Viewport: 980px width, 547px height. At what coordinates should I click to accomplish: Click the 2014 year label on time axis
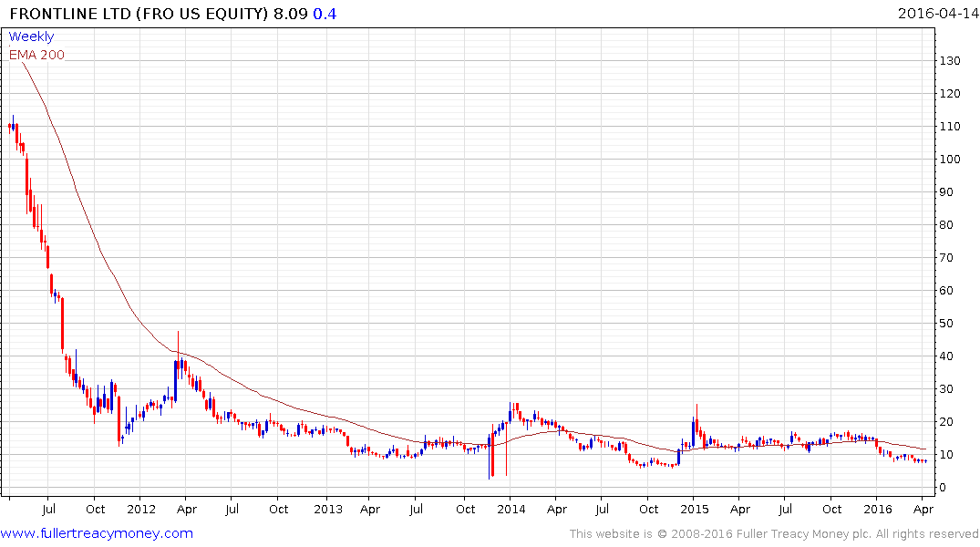(511, 509)
